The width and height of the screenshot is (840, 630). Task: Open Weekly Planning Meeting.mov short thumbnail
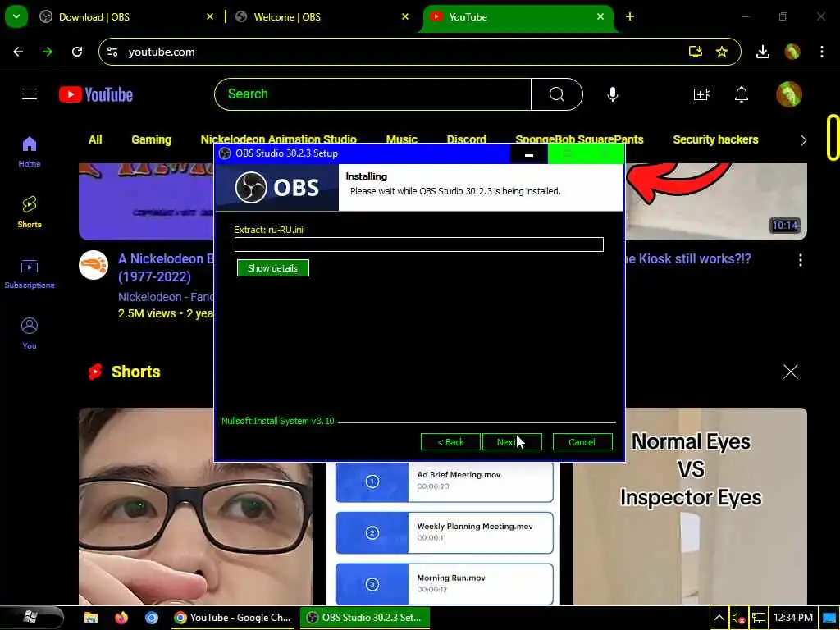click(x=444, y=533)
